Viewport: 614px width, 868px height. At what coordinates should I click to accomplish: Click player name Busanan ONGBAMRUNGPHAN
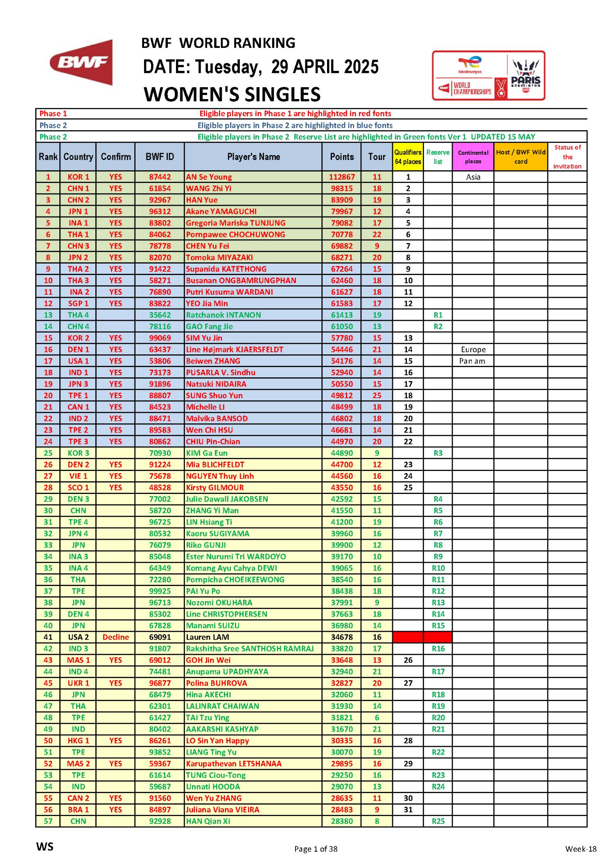241,280
